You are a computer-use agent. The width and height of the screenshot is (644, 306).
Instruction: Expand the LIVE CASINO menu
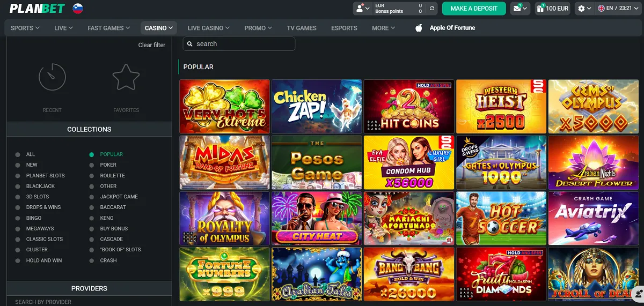(x=209, y=28)
